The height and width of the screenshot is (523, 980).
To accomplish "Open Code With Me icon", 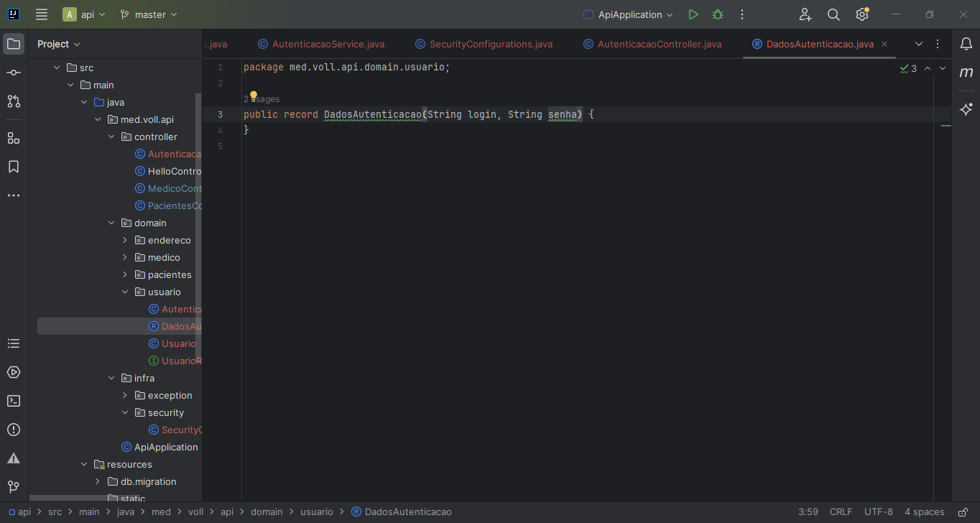I will pos(805,14).
